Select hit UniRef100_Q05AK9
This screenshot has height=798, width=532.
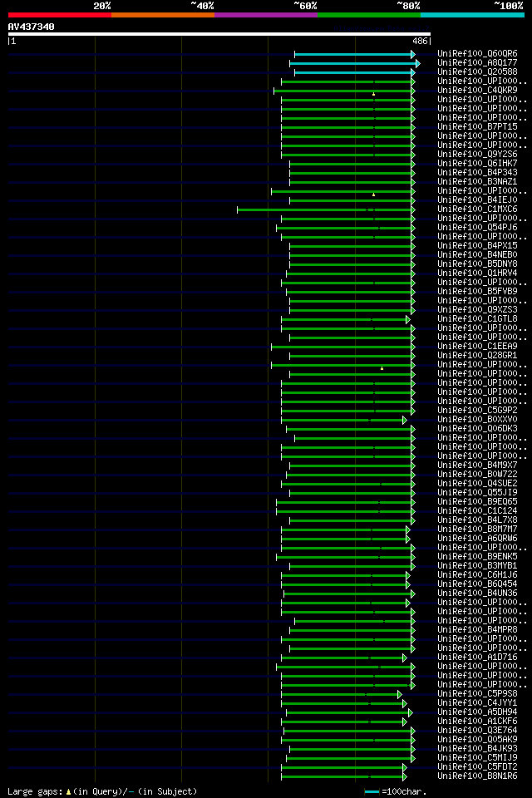tap(477, 740)
